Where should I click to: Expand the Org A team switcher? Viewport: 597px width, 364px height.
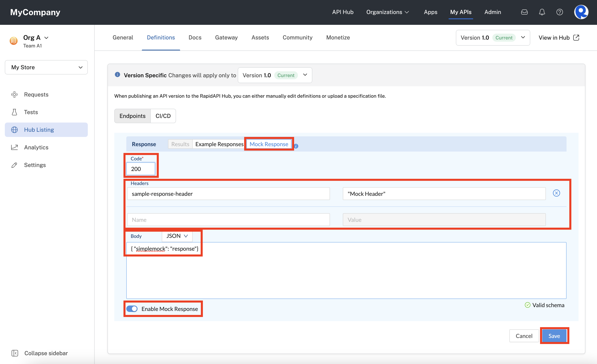click(x=46, y=38)
